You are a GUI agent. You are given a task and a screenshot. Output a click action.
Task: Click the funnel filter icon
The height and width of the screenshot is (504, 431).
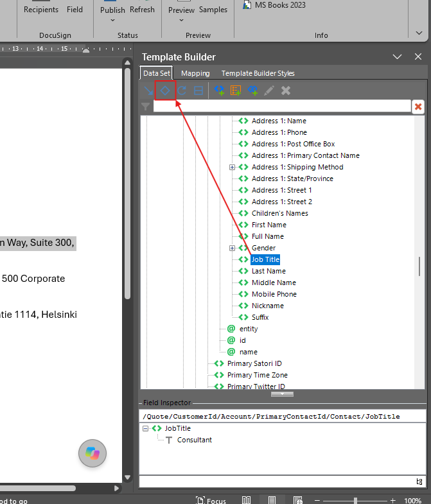click(145, 107)
